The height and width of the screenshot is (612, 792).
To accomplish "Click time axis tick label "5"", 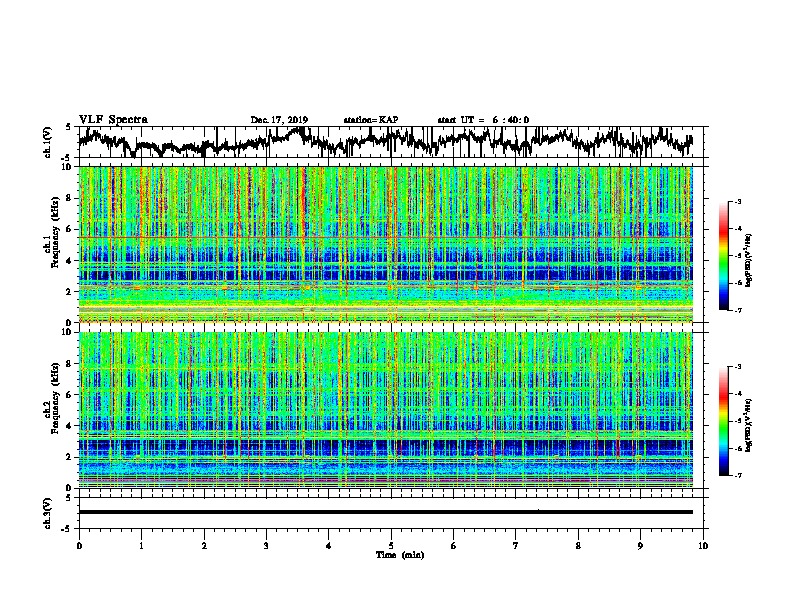I will click(x=391, y=546).
